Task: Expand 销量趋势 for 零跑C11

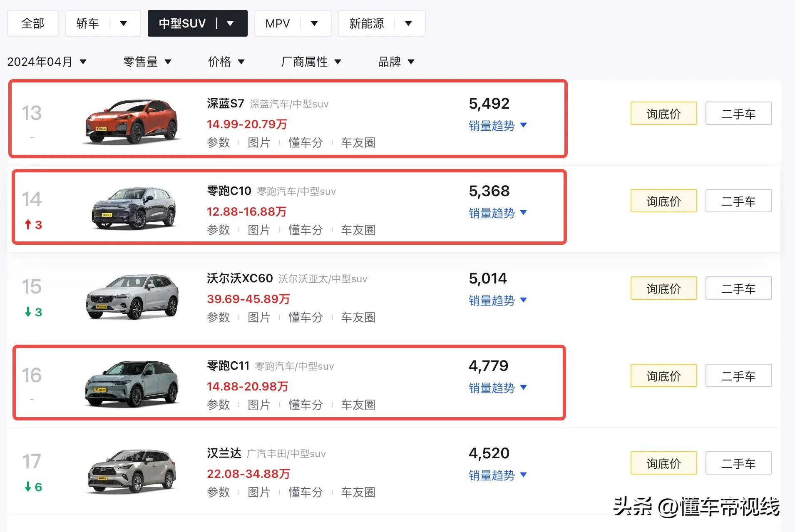Action: click(497, 388)
